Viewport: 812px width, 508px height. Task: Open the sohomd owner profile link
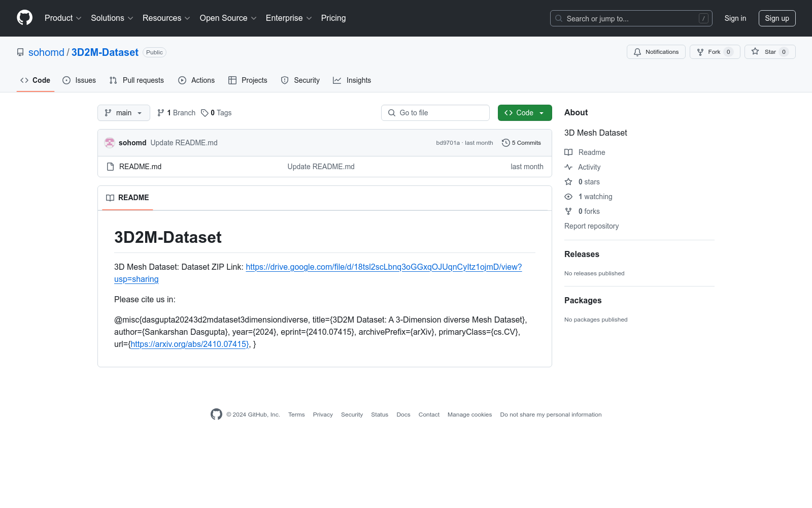pos(46,52)
